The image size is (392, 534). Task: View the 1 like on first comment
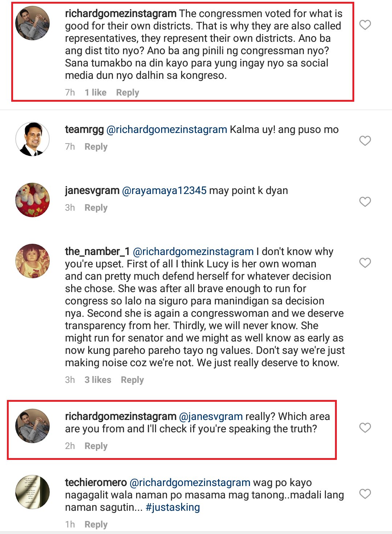(x=95, y=93)
